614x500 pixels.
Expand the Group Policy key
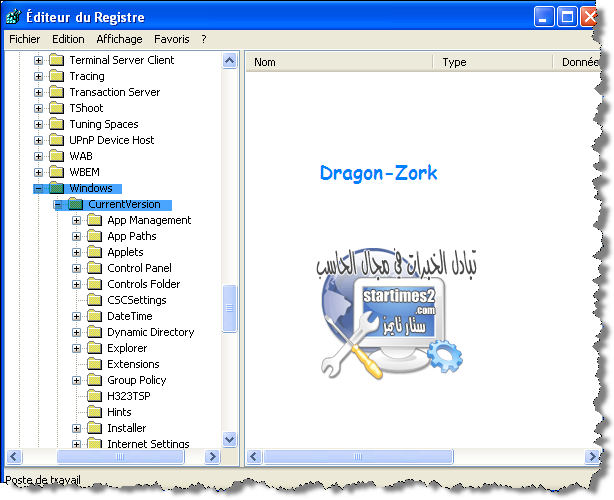76,381
